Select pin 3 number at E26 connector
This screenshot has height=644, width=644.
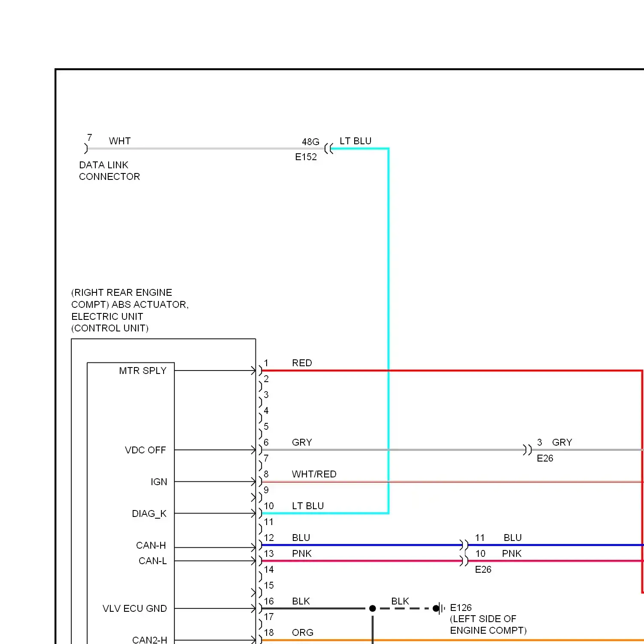(x=540, y=443)
